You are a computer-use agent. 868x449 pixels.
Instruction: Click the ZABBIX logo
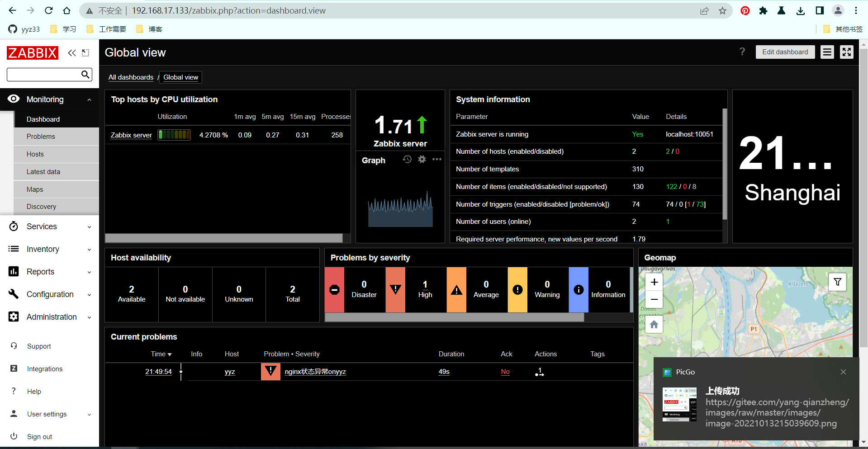coord(33,53)
